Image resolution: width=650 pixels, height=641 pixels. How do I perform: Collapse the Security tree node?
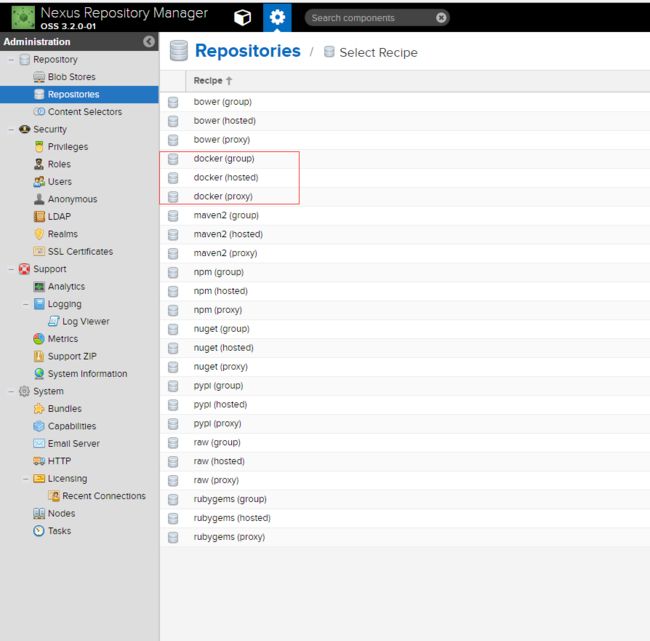click(x=11, y=129)
